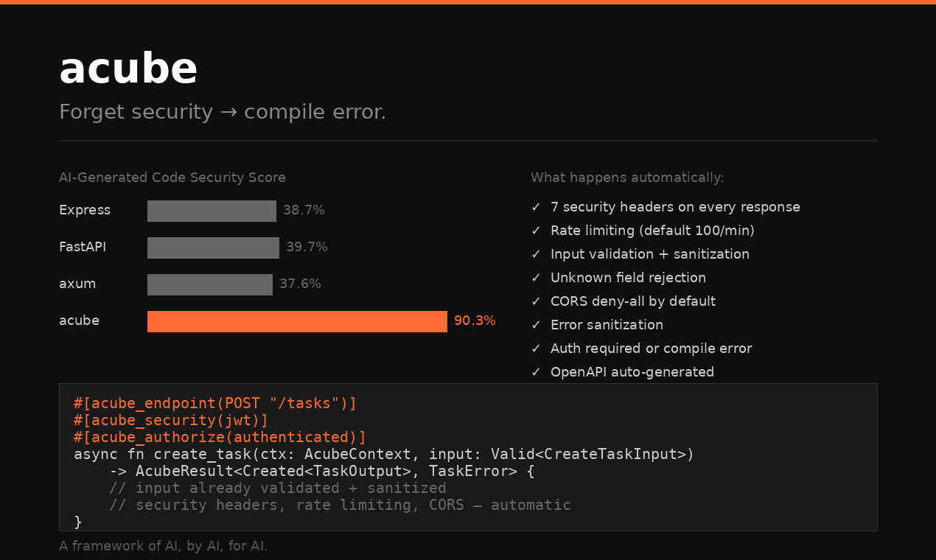This screenshot has height=560, width=936.
Task: Click the checkmark next to Error sanitization
Action: coord(536,326)
